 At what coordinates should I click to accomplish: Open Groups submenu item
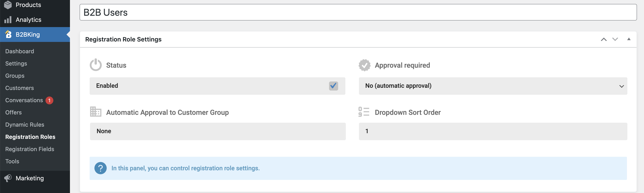(x=15, y=76)
